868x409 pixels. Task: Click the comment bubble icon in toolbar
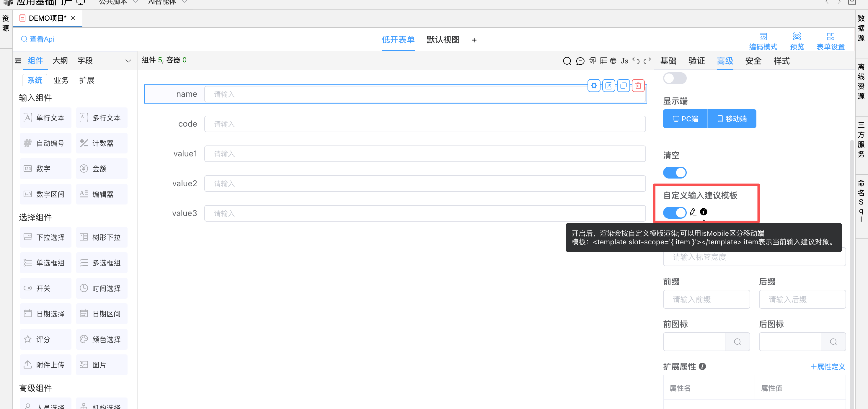[x=580, y=61]
